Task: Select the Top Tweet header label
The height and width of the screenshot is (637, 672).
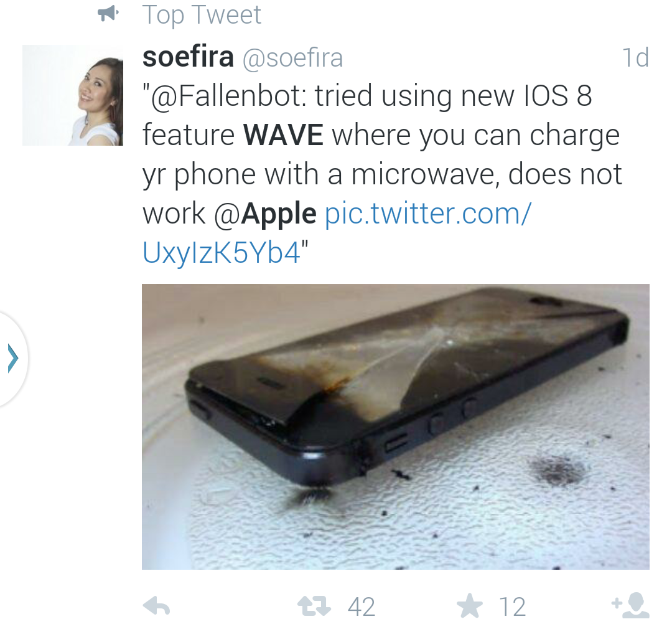Action: coord(202,14)
